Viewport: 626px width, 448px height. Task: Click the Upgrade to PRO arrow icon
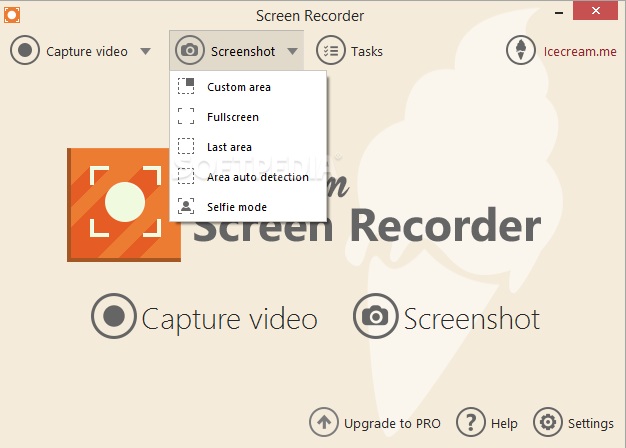point(324,422)
